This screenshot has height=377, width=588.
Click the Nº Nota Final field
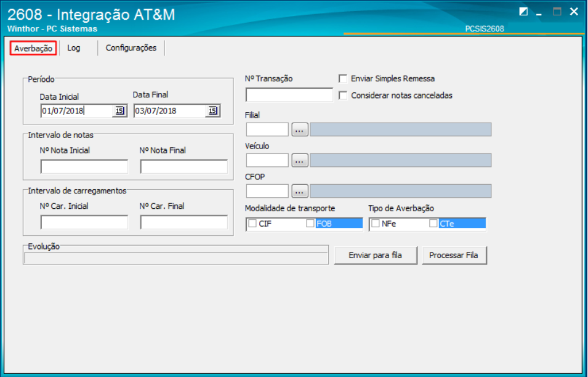pos(183,166)
